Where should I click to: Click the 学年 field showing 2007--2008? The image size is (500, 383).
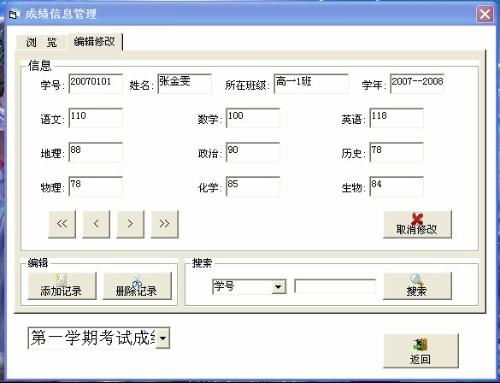[x=417, y=83]
